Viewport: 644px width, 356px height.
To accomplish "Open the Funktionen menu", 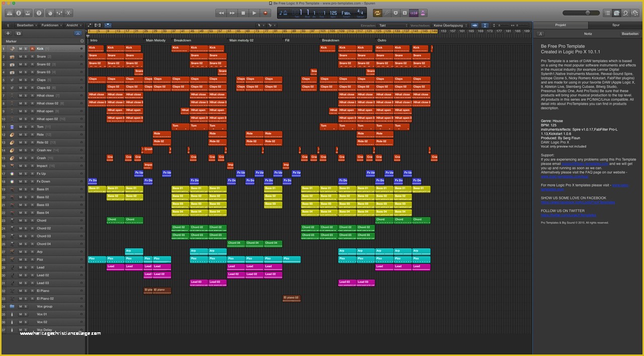I will pos(52,25).
